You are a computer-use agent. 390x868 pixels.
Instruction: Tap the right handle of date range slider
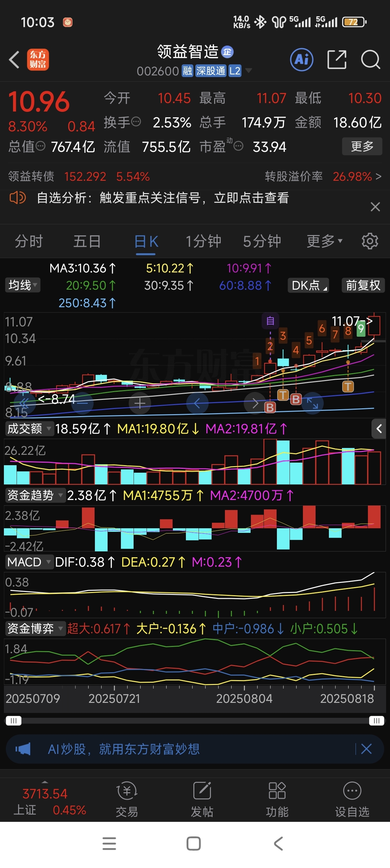377,721
